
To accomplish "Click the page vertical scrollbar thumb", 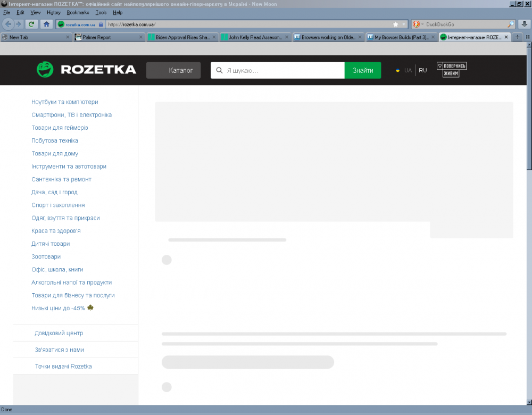I will (529, 109).
